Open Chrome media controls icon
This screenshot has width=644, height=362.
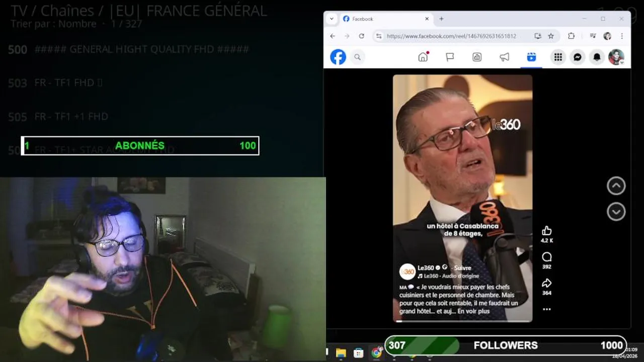click(x=593, y=36)
